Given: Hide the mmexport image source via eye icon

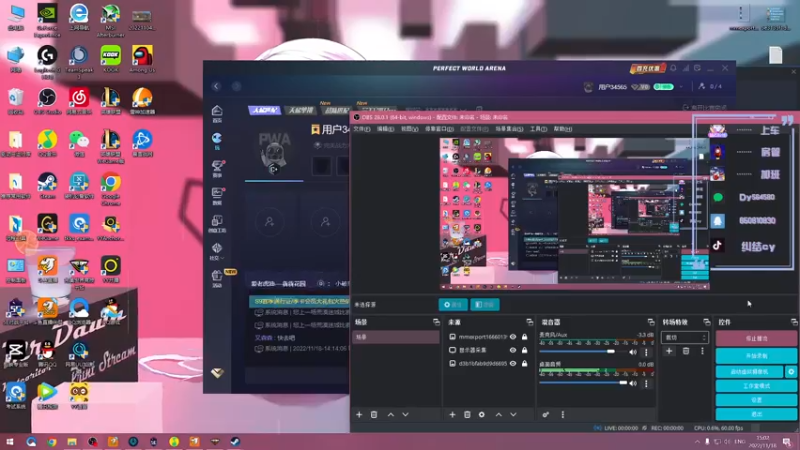Looking at the screenshot, I should tap(513, 337).
